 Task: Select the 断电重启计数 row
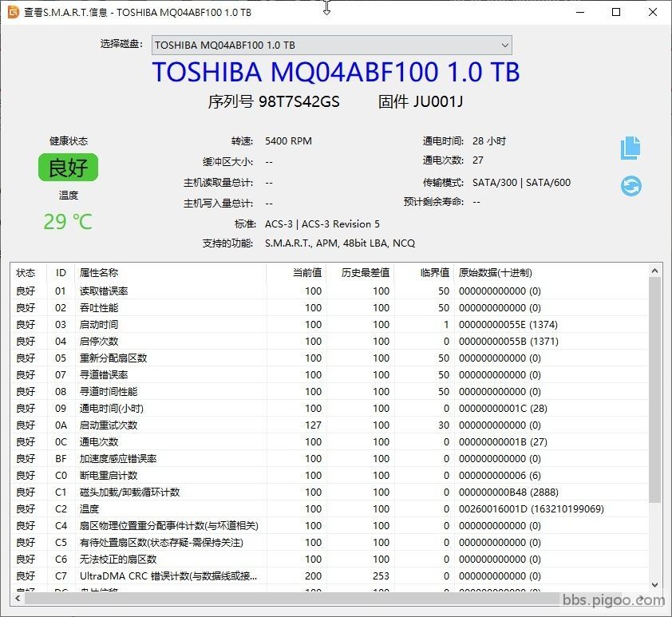329,475
